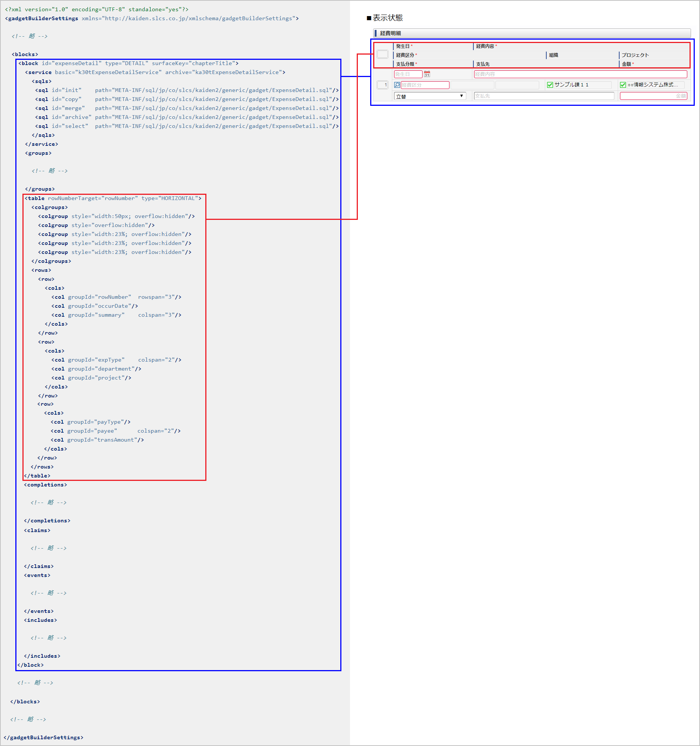Click the magnifier search icon for 経費区分
This screenshot has height=746, width=700.
pos(397,85)
